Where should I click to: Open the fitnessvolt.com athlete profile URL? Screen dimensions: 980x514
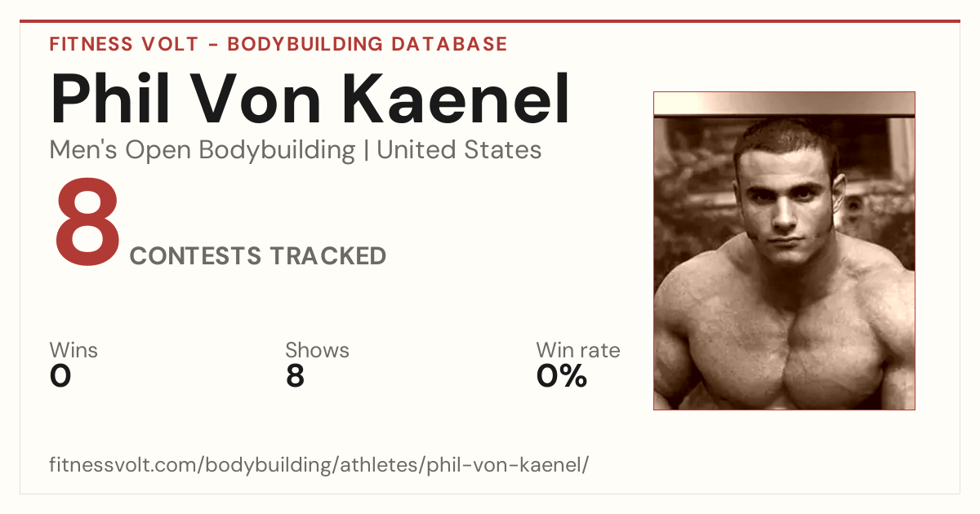tap(319, 465)
